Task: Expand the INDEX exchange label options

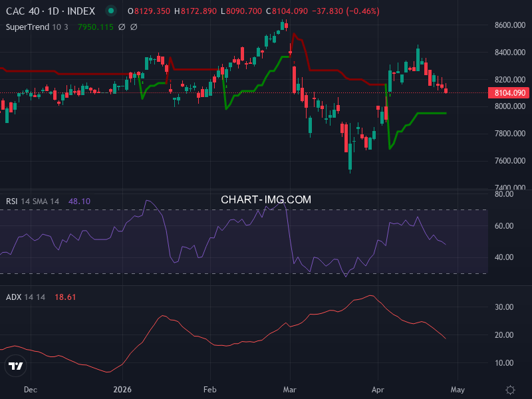Action: [x=80, y=11]
